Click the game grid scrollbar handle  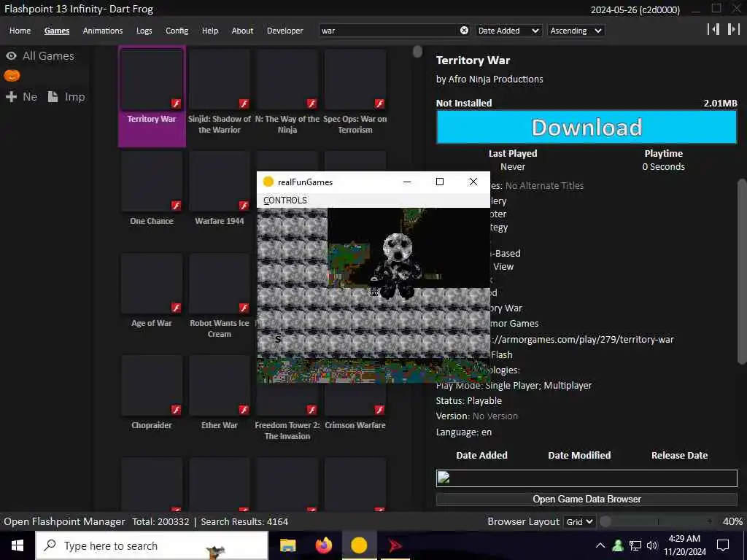click(x=417, y=51)
